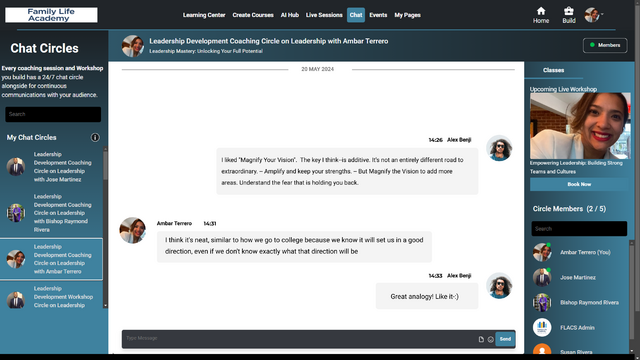This screenshot has width=640, height=360.
Task: Click 'Empowering Leadership' workshop title text
Action: [576, 167]
